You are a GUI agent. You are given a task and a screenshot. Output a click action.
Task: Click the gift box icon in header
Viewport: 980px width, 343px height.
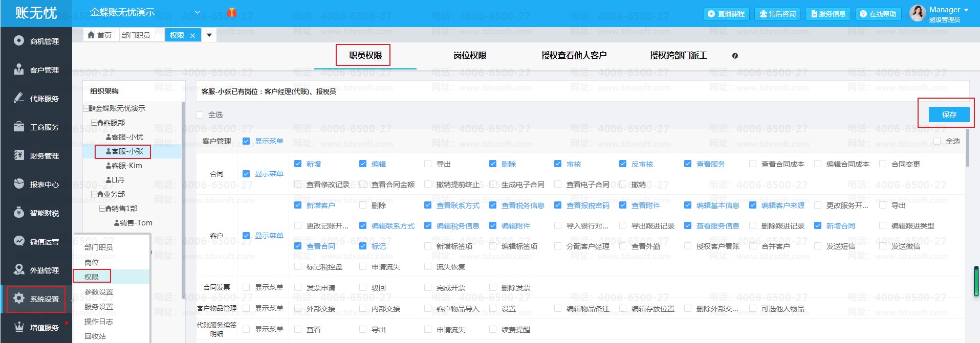click(x=231, y=13)
